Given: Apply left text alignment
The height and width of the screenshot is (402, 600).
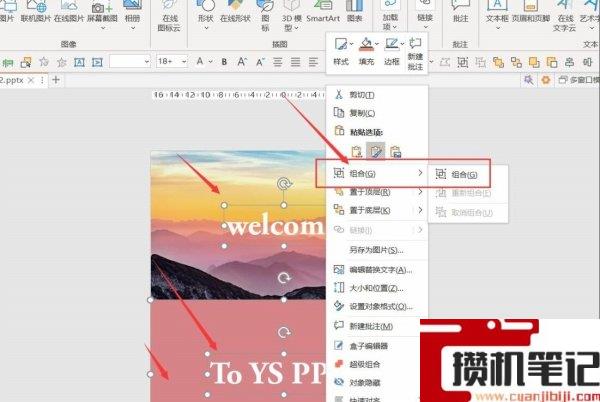Looking at the screenshot, I should click(313, 62).
